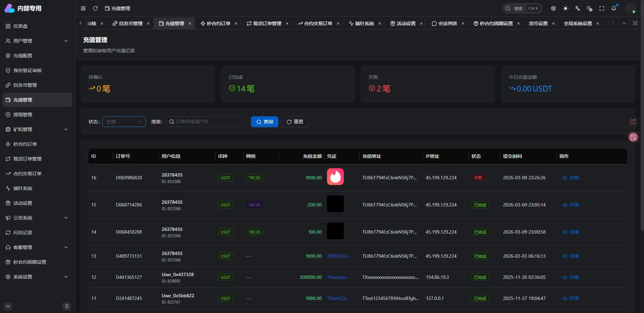The width and height of the screenshot is (644, 313).
Task: Close the 充值管理 tab
Action: point(190,23)
